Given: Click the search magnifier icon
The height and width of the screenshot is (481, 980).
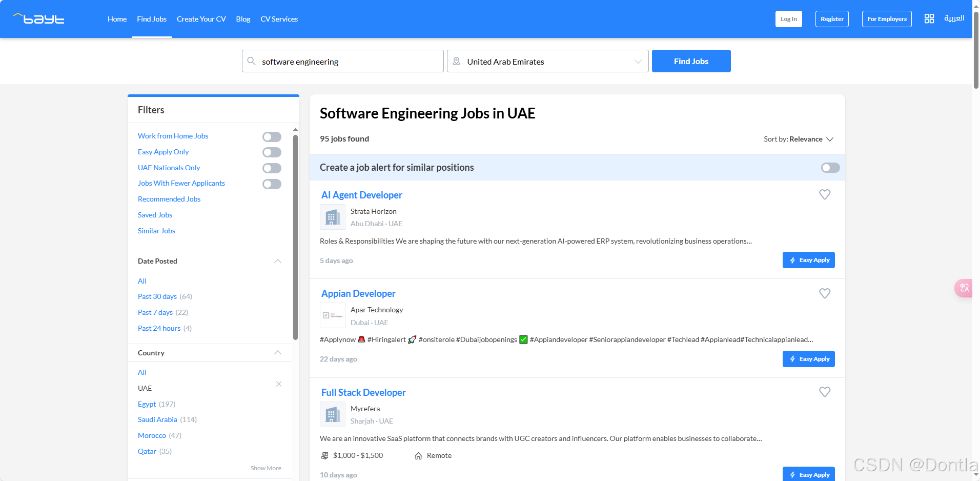Looking at the screenshot, I should point(252,61).
